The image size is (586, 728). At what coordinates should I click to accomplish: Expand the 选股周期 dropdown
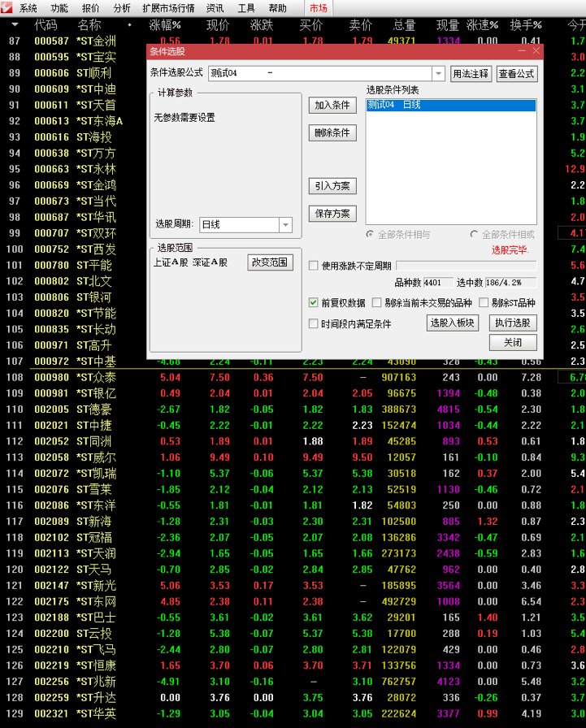click(x=285, y=225)
